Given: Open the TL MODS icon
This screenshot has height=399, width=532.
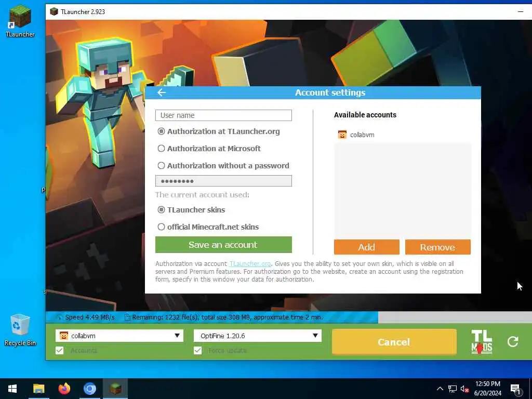Looking at the screenshot, I should [482, 342].
